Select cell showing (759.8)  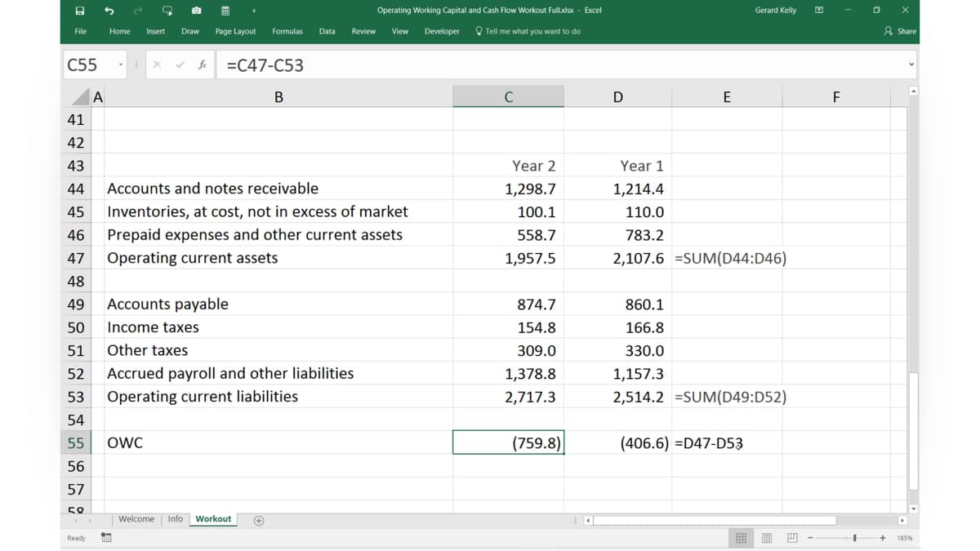(x=508, y=443)
